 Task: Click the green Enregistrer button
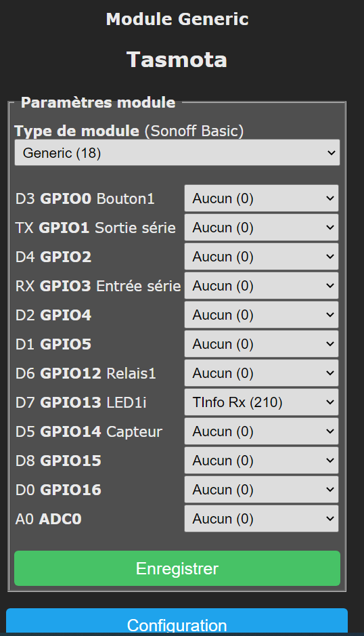177,568
